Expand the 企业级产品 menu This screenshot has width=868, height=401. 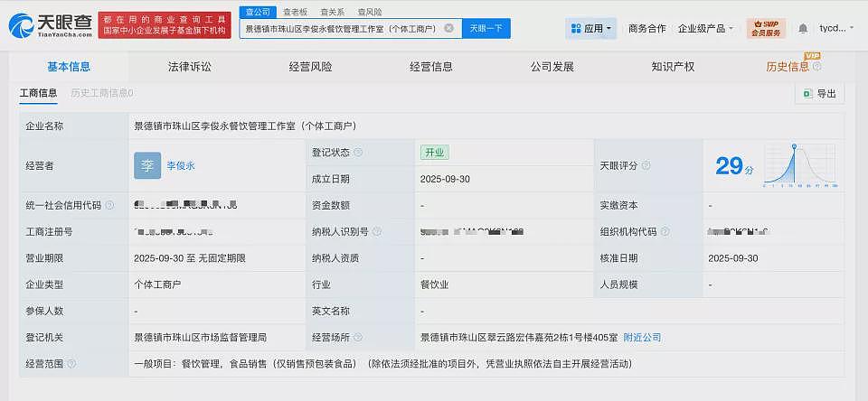(x=706, y=28)
